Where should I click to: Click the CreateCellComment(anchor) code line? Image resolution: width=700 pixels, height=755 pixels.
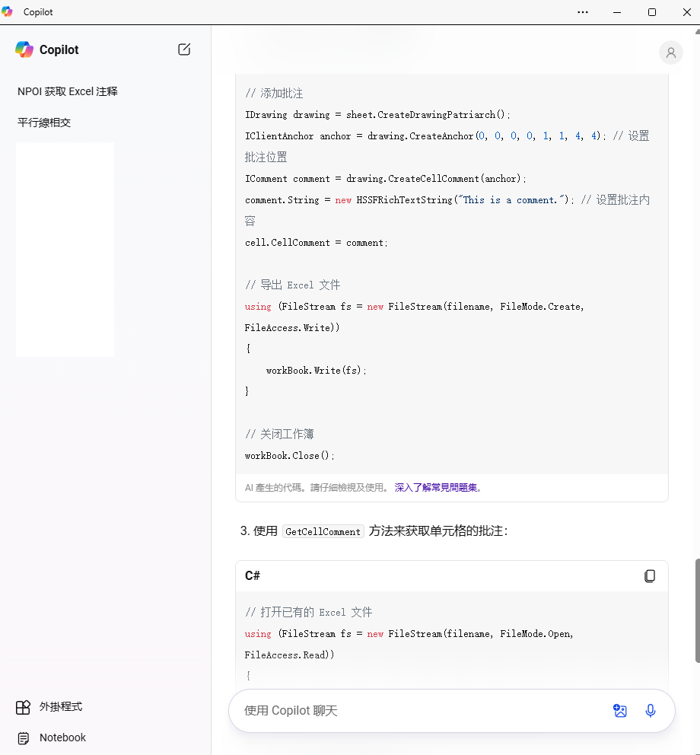coord(386,179)
